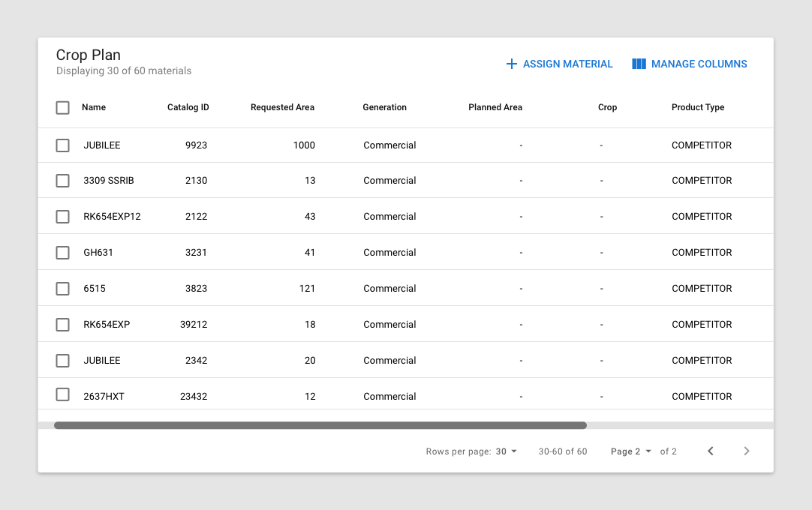The height and width of the screenshot is (510, 812).
Task: Click the Requested Area column header
Action: pos(282,107)
